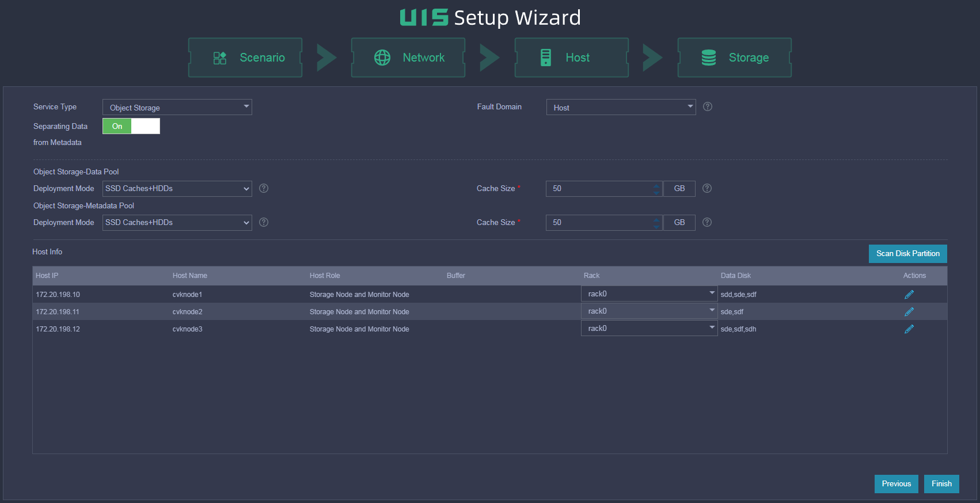Open rack dropdown for 172.20.198.12
This screenshot has height=503, width=980.
coord(649,328)
